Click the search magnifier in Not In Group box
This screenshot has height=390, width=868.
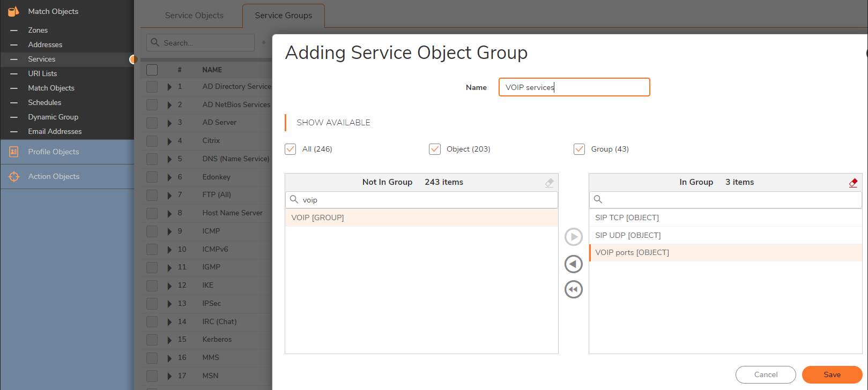(x=294, y=199)
